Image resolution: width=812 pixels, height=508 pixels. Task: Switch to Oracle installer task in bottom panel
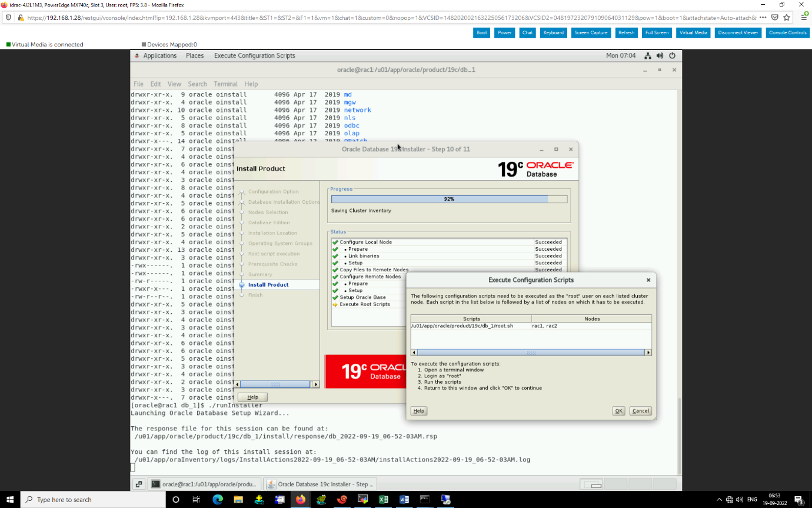320,484
